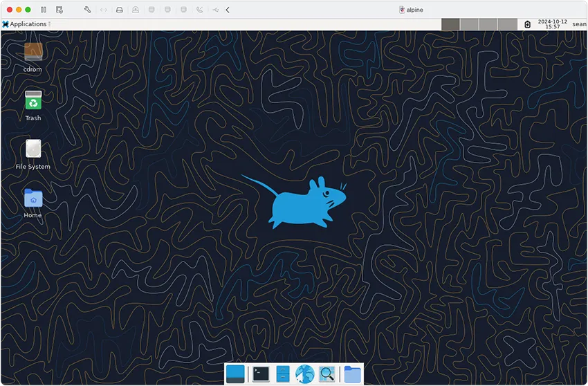
Task: Click the Show Desktop dock icon
Action: (235, 374)
